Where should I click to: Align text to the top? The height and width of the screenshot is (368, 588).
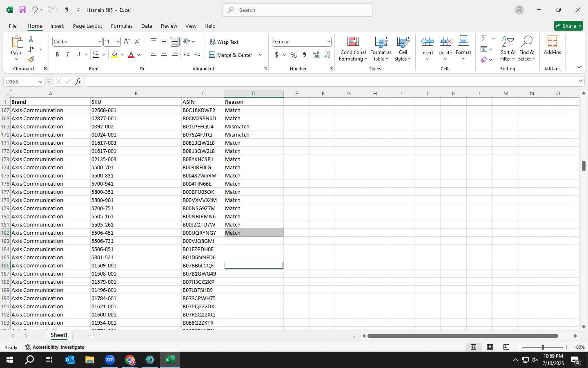click(153, 42)
